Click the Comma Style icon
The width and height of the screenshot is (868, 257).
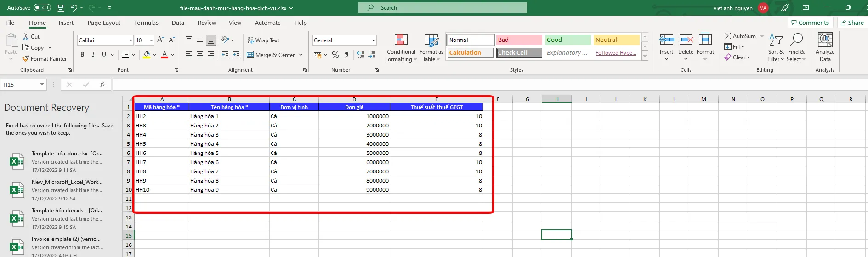click(346, 55)
